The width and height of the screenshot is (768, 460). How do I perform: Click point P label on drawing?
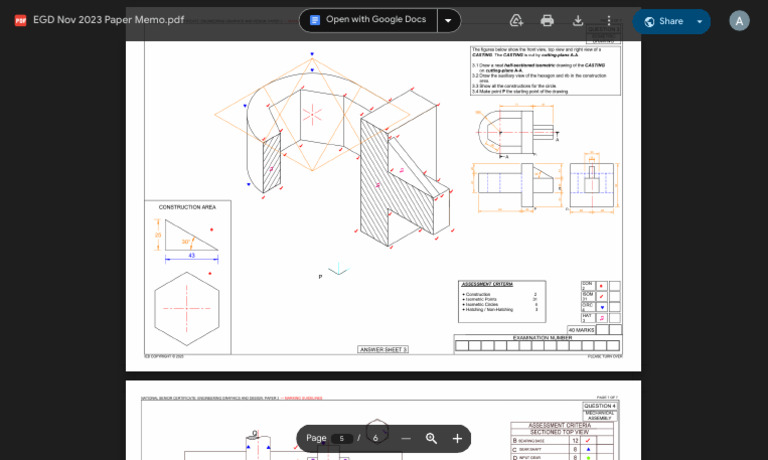point(320,277)
